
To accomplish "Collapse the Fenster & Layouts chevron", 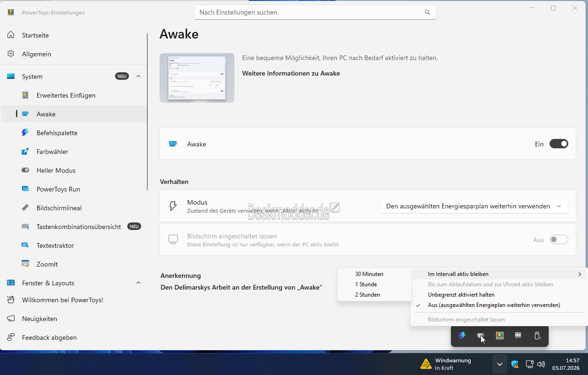I will [138, 283].
